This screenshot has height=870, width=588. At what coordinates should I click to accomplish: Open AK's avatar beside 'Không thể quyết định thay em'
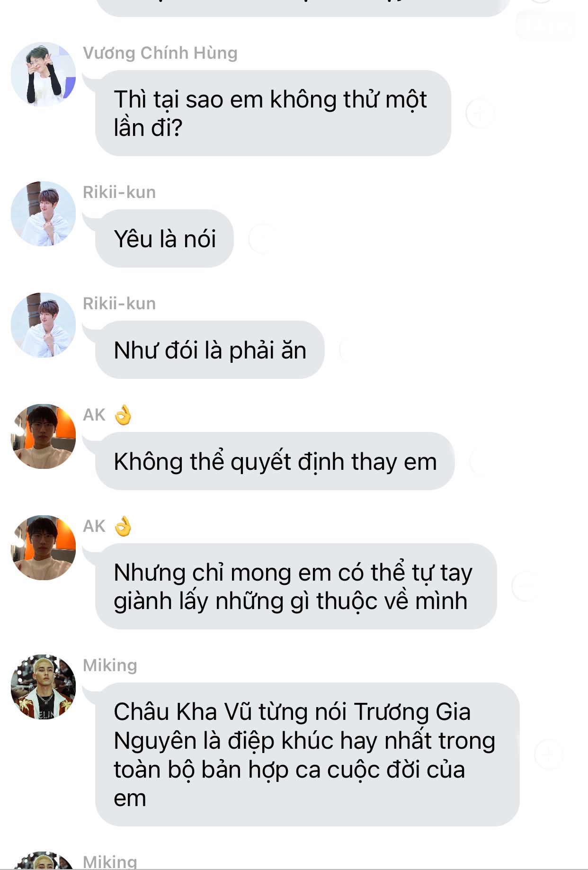tap(44, 436)
